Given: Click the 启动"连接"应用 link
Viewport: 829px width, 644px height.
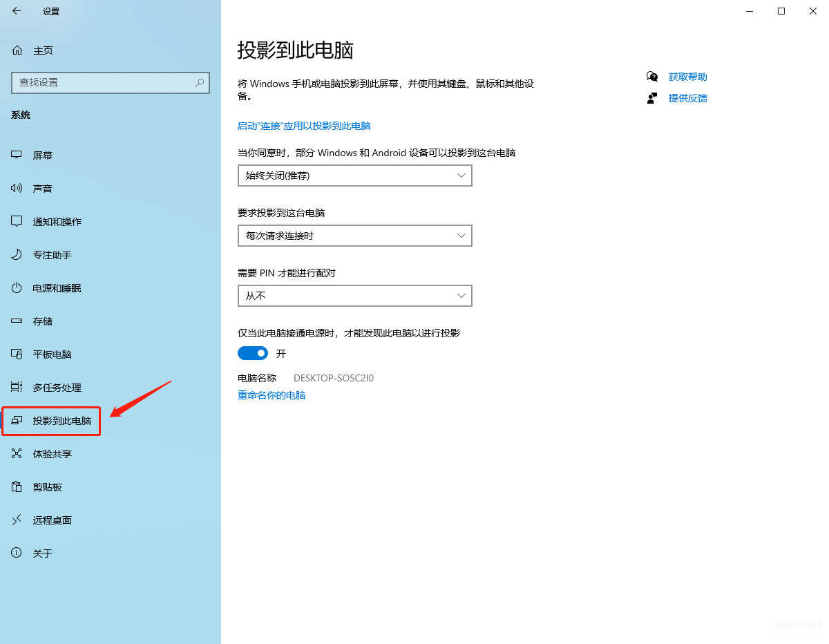Looking at the screenshot, I should point(304,126).
